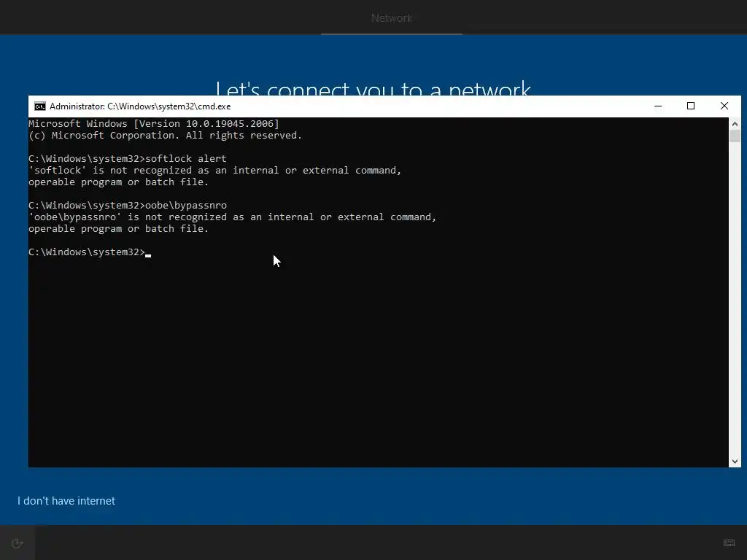747x560 pixels.
Task: Click the "oobe\bypassnro" command line
Action: click(127, 205)
